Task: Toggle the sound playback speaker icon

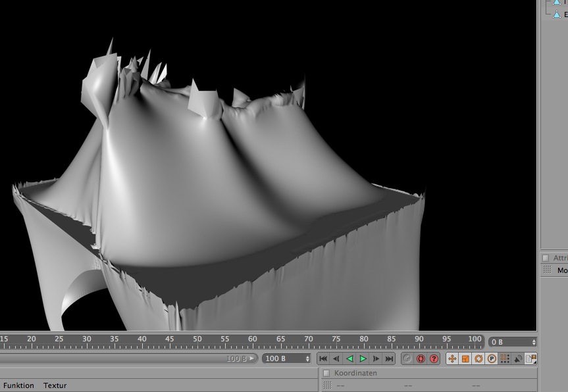Action: point(518,358)
